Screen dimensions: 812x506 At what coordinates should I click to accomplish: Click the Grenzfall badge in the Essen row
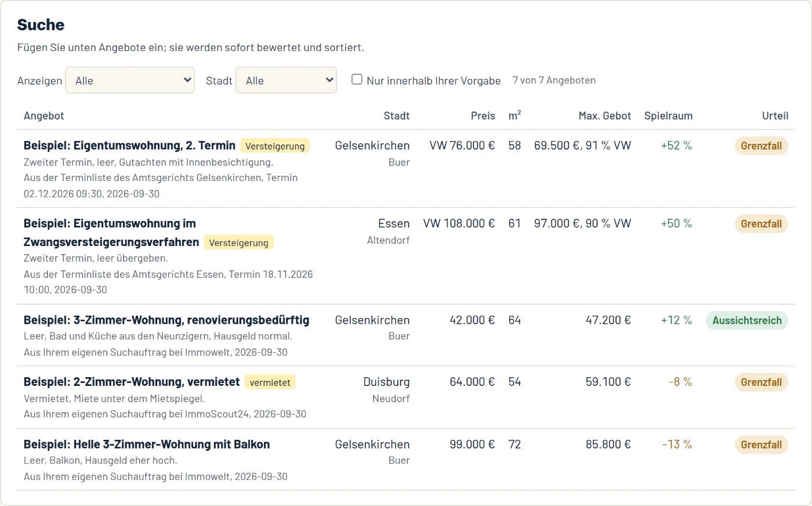pyautogui.click(x=761, y=224)
